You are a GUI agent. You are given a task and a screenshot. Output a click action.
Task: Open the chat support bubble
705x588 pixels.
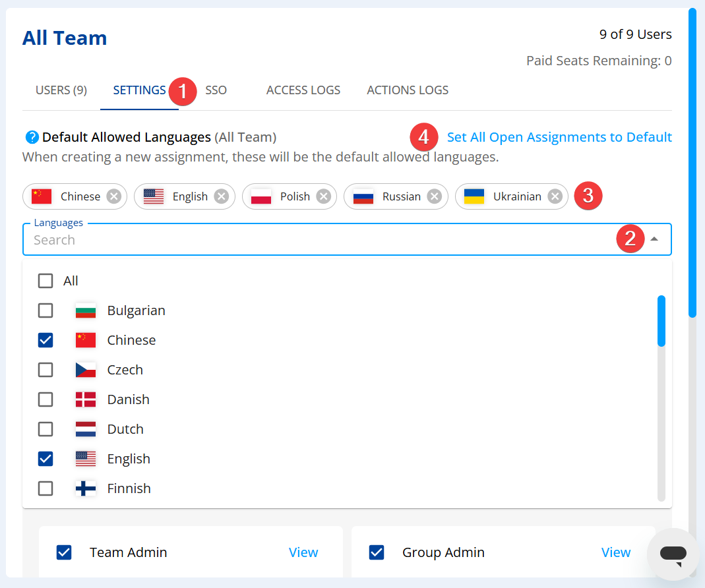point(673,554)
